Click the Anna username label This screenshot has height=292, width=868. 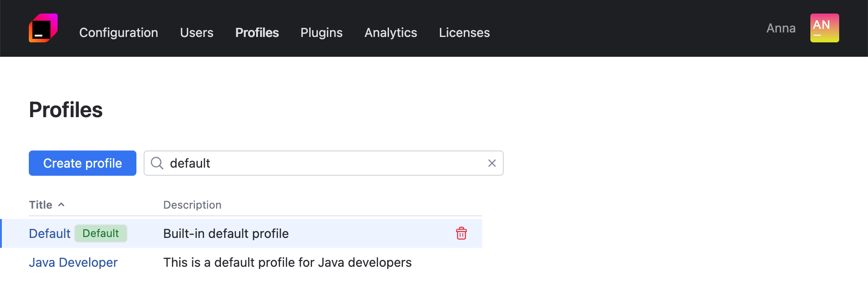(781, 28)
